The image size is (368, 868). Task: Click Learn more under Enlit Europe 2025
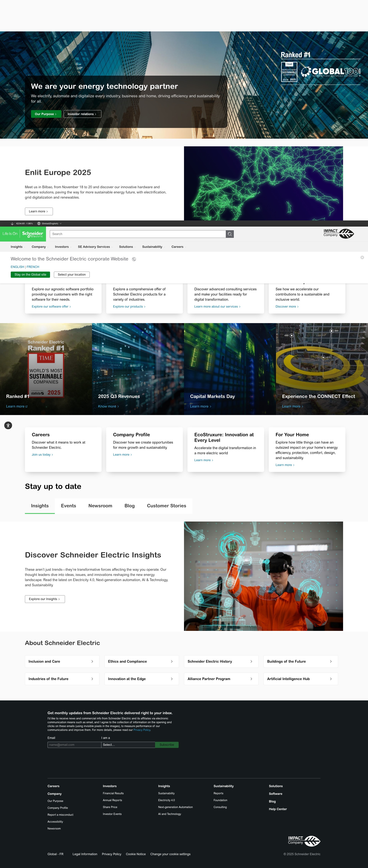(x=39, y=211)
